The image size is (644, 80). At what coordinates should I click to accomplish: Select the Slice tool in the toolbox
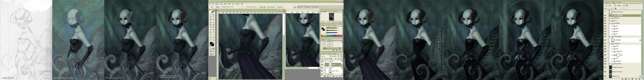pyautogui.click(x=214, y=19)
